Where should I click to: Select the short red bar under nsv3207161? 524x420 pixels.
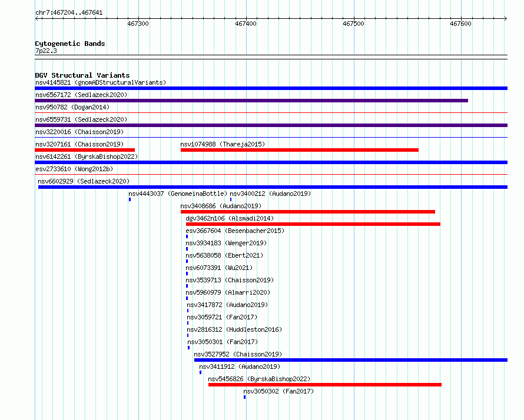pyautogui.click(x=85, y=150)
